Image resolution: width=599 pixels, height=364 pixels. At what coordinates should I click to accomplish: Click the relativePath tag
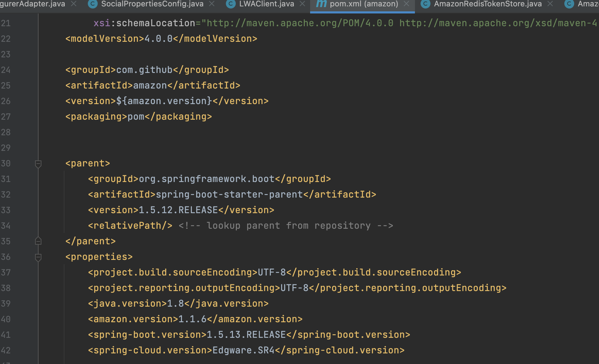pos(130,226)
